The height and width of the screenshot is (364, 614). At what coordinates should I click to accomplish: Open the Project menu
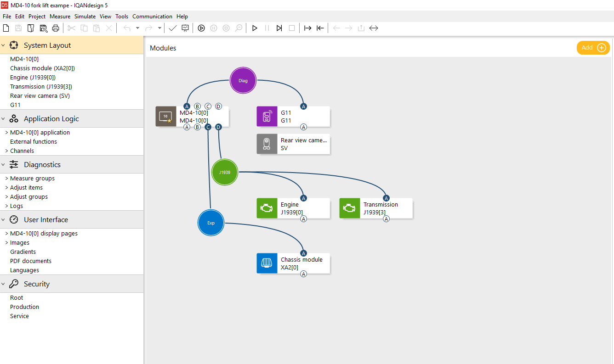37,16
